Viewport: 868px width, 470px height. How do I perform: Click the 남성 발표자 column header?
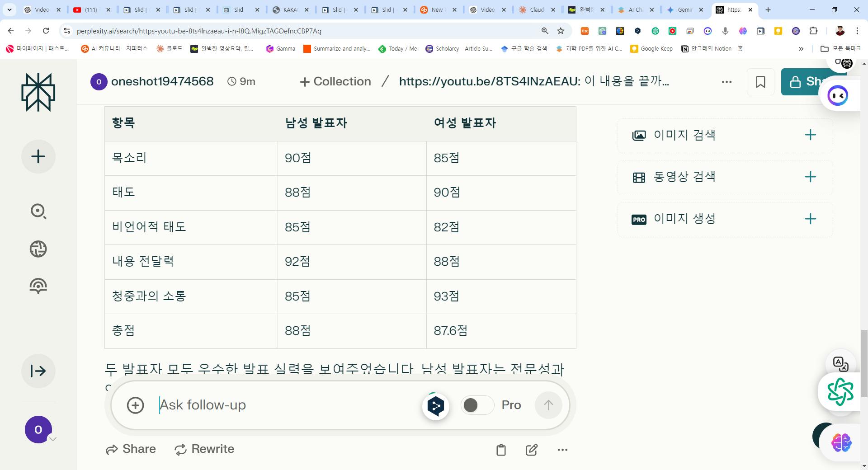pyautogui.click(x=316, y=123)
